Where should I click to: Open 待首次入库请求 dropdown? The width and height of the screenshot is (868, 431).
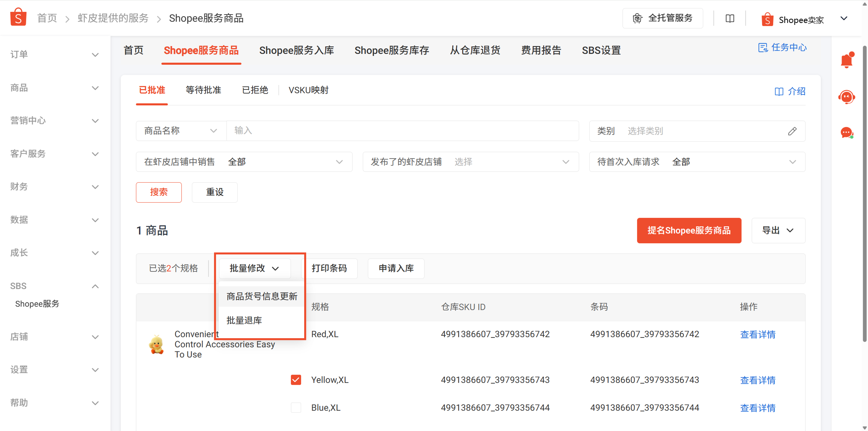697,162
